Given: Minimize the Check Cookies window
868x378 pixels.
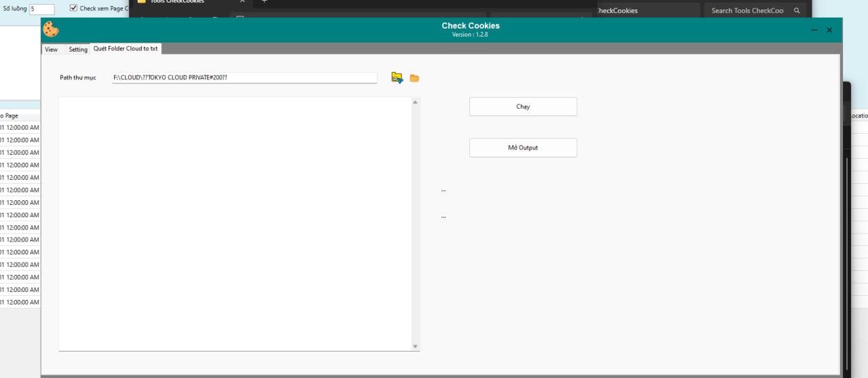Looking at the screenshot, I should click(814, 30).
